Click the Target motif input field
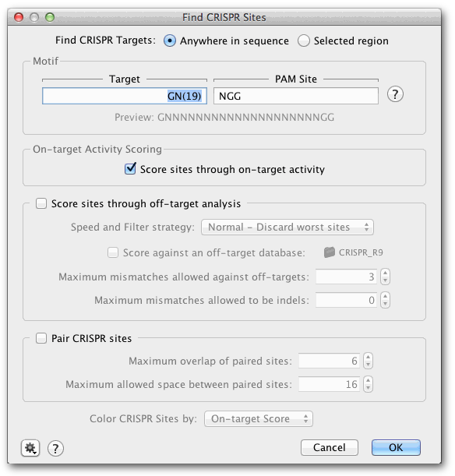455x476 pixels. click(x=125, y=96)
